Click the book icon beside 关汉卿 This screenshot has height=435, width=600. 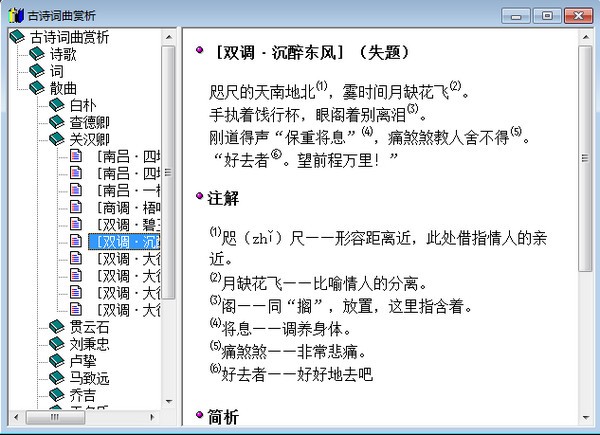point(57,139)
